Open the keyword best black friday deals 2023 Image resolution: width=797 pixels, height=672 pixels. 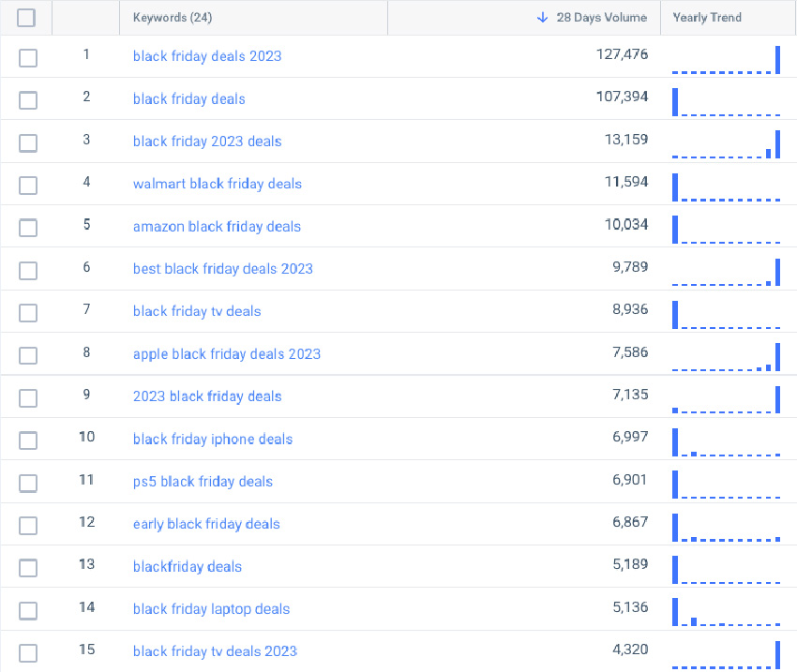click(x=223, y=269)
